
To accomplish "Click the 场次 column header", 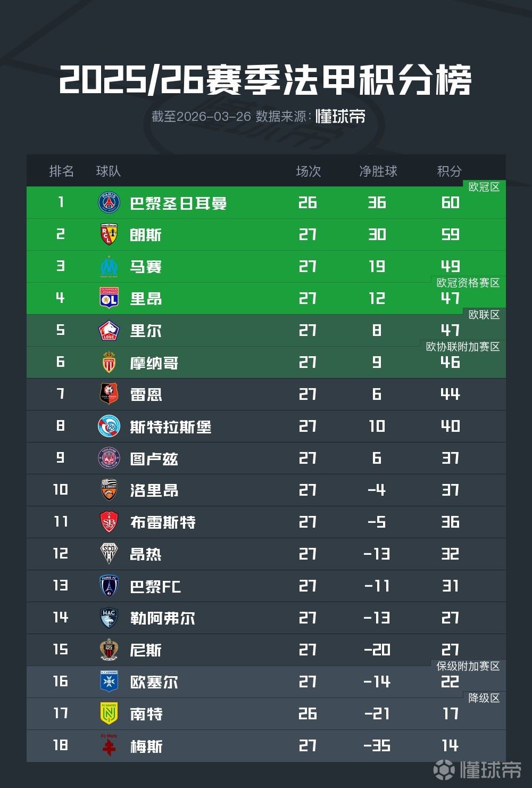I will tap(309, 171).
